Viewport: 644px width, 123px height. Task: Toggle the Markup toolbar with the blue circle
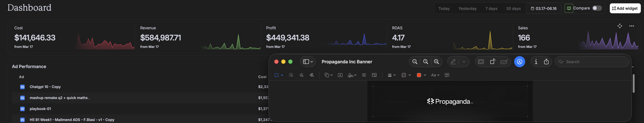519,62
